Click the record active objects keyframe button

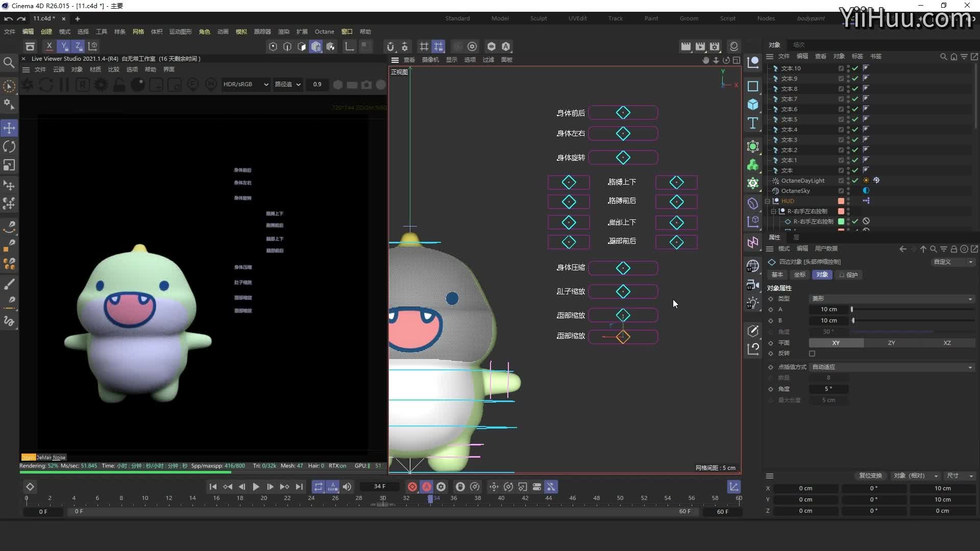pos(412,487)
